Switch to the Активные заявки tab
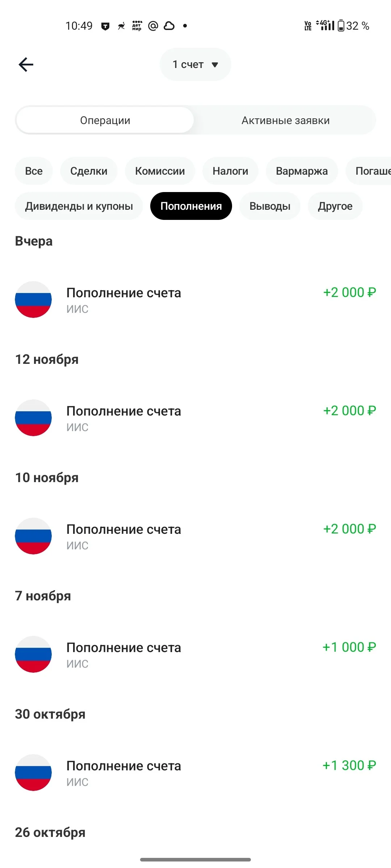 click(285, 120)
